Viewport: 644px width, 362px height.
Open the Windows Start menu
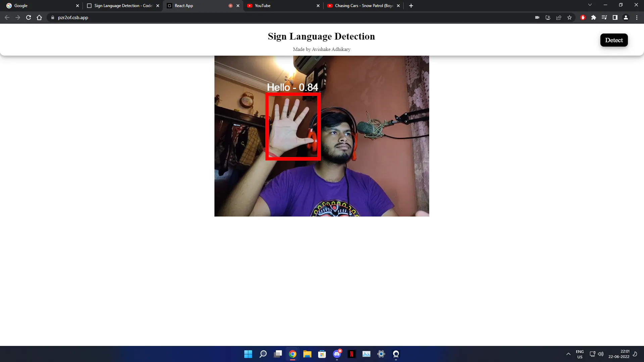(x=248, y=354)
